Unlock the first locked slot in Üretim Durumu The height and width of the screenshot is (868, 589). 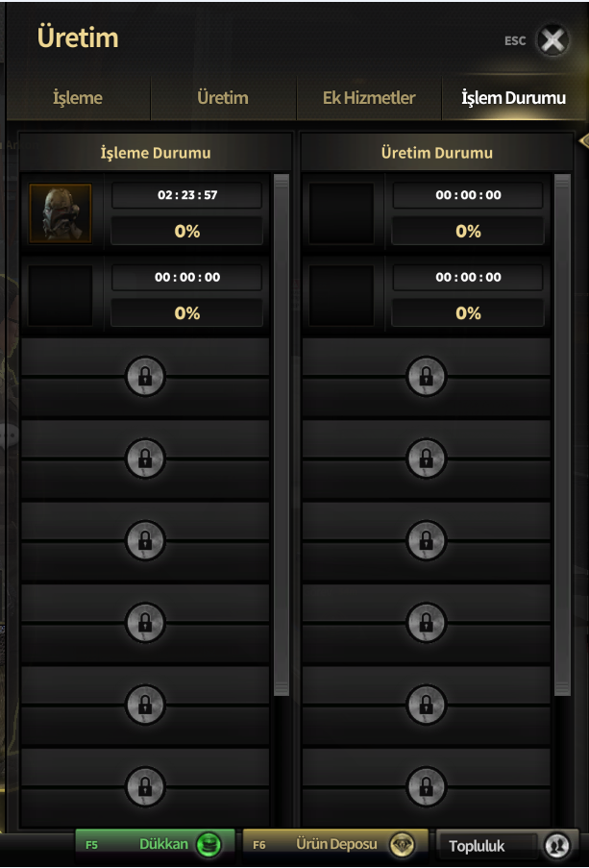427,377
